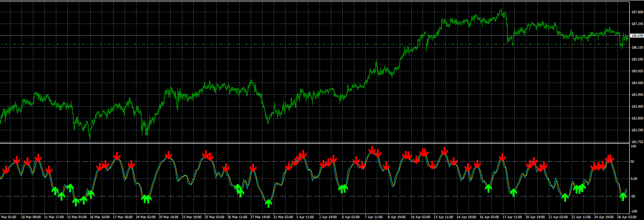The image size is (644, 220).
Task: Click the 6 Apr 03:00 time label
Action: [x=351, y=217]
